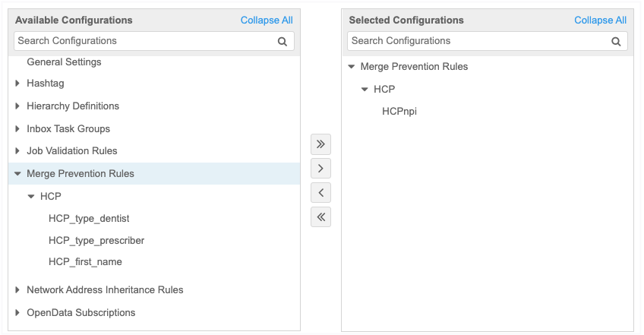Expand the Inbox Task Groups node
Screen dimensions: 644x335
point(17,129)
